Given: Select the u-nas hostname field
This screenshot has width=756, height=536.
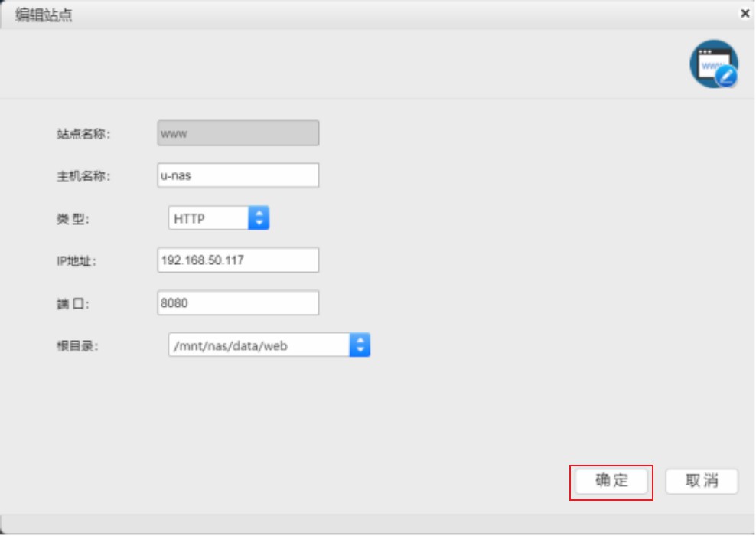Looking at the screenshot, I should [x=237, y=174].
